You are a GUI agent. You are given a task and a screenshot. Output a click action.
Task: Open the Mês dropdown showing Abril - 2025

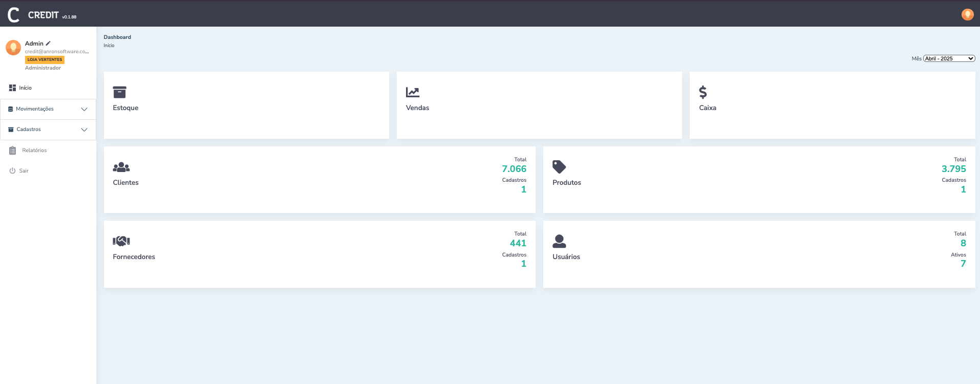(x=949, y=59)
